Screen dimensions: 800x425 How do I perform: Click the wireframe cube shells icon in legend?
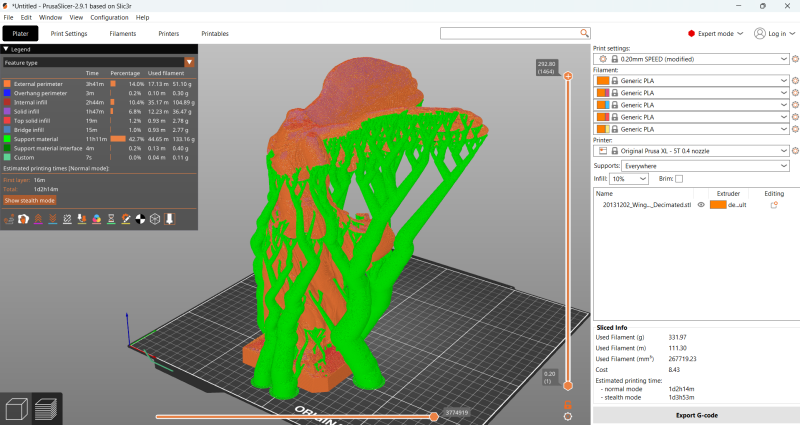point(155,218)
